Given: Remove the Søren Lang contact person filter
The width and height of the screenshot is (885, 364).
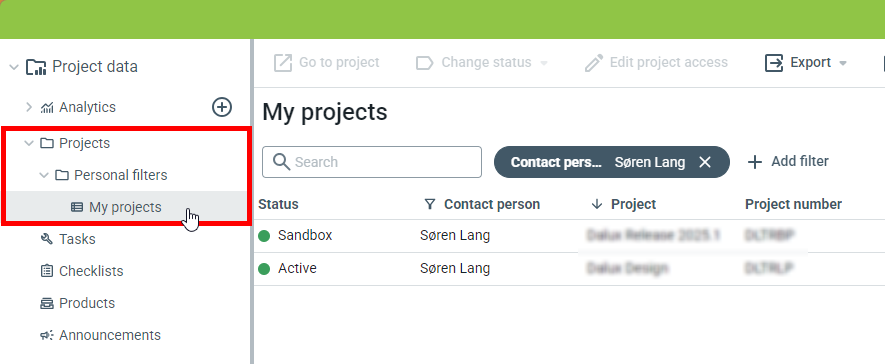Looking at the screenshot, I should point(704,163).
